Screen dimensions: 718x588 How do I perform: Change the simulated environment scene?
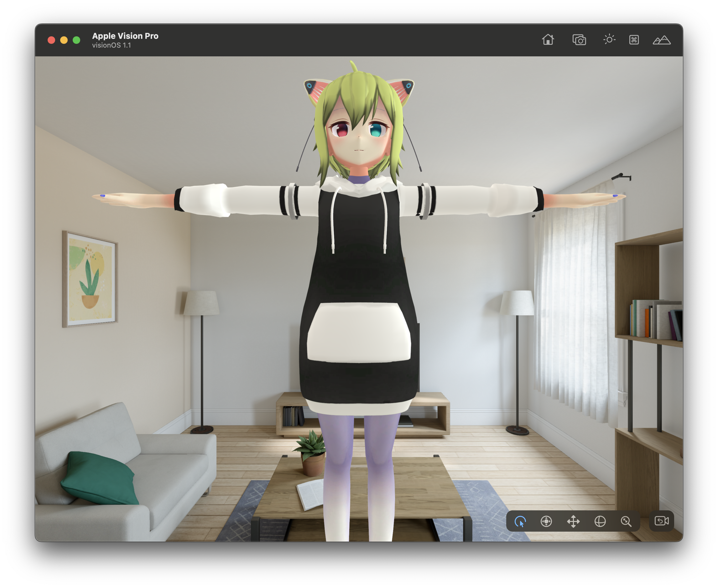coord(661,40)
